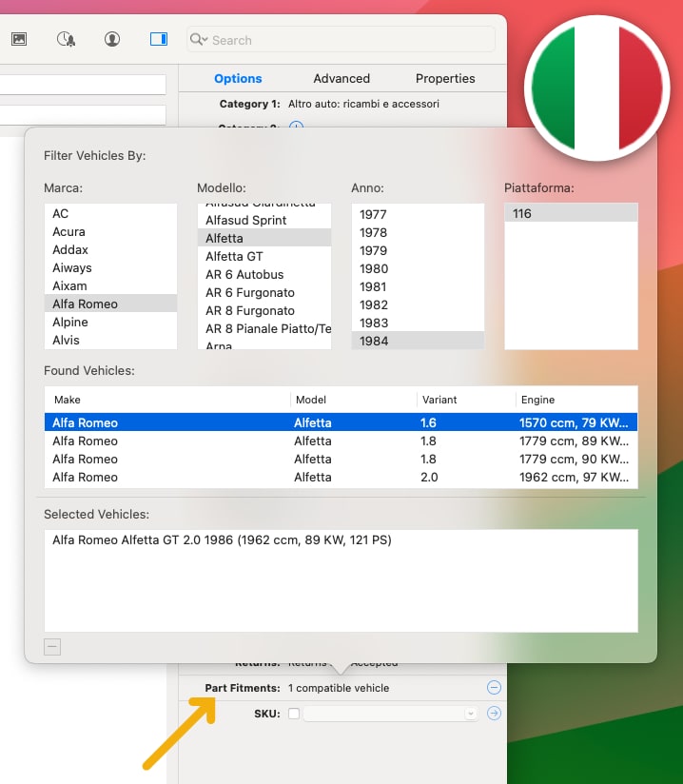Toggle the sidebar inspector panel icon

click(x=159, y=39)
